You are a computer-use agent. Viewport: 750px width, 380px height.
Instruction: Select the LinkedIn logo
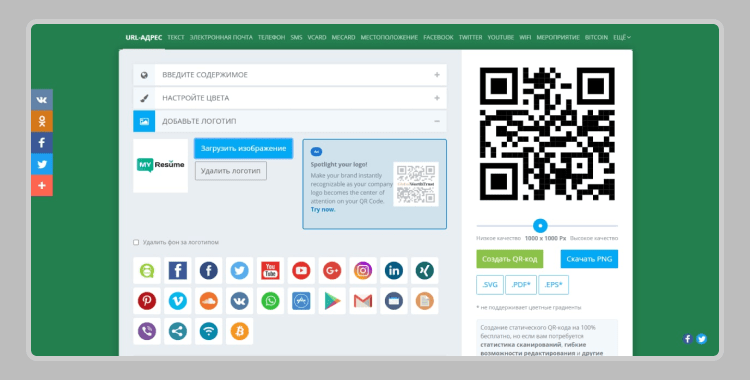click(x=394, y=270)
